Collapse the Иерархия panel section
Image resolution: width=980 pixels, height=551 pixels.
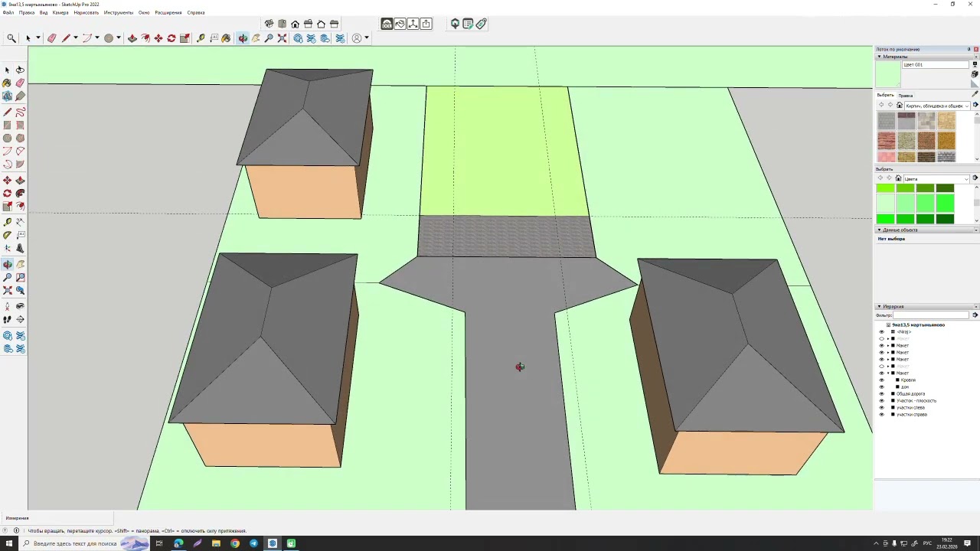click(879, 306)
